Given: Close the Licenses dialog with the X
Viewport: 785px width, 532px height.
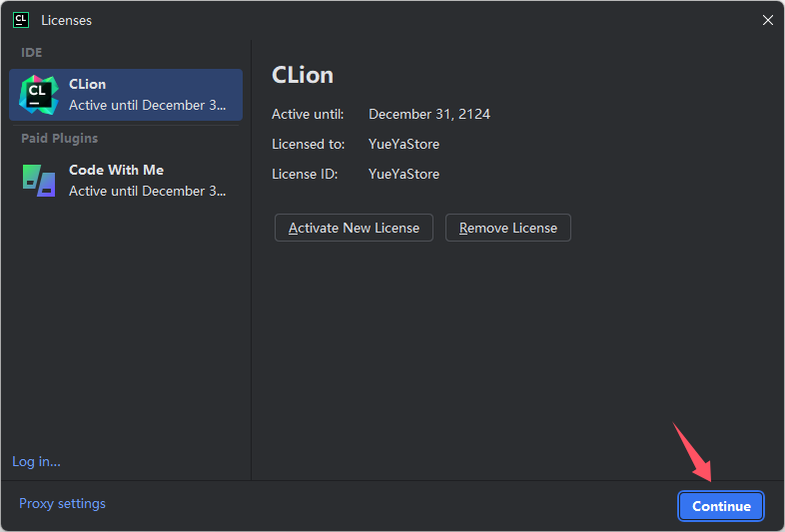Looking at the screenshot, I should coord(767,20).
